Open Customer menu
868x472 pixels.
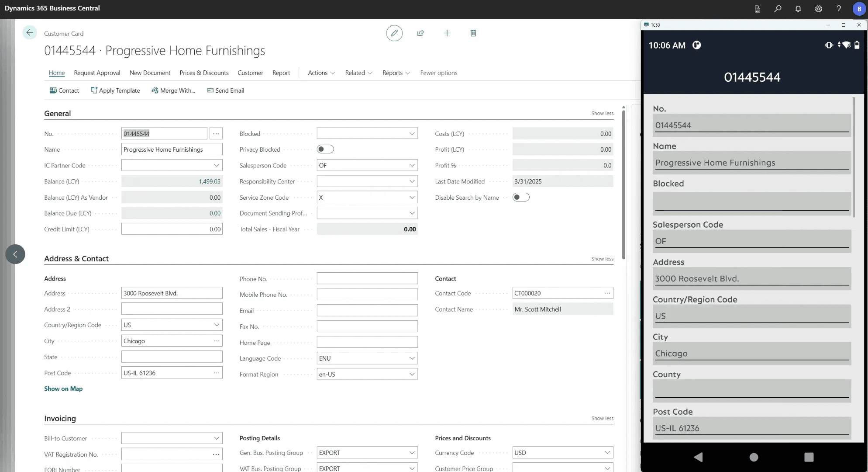tap(250, 73)
